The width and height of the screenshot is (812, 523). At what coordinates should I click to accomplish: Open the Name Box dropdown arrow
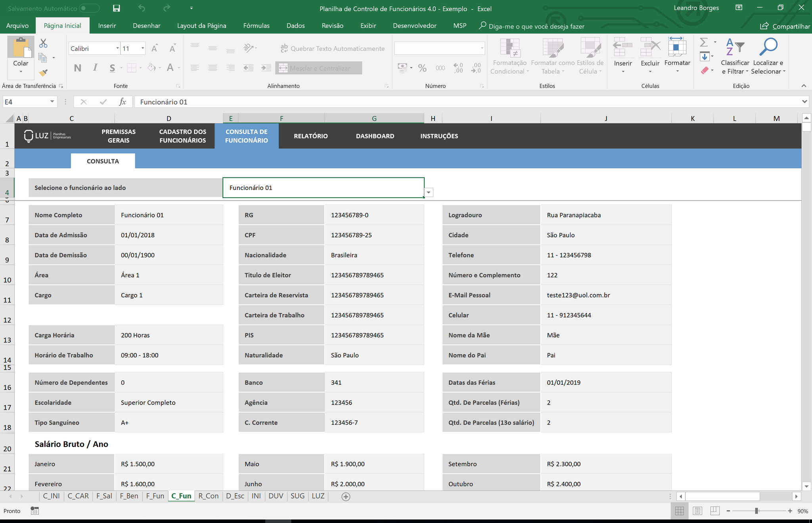(52, 102)
